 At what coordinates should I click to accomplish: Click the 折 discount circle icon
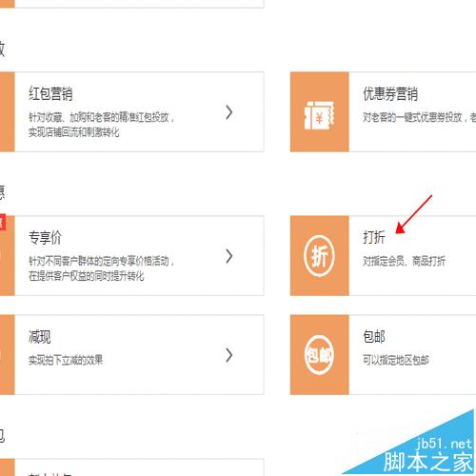319,256
